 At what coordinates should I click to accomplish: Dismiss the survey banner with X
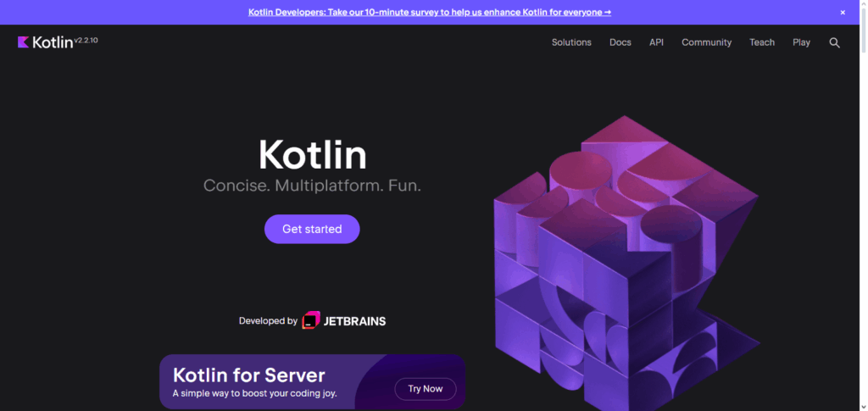point(843,12)
